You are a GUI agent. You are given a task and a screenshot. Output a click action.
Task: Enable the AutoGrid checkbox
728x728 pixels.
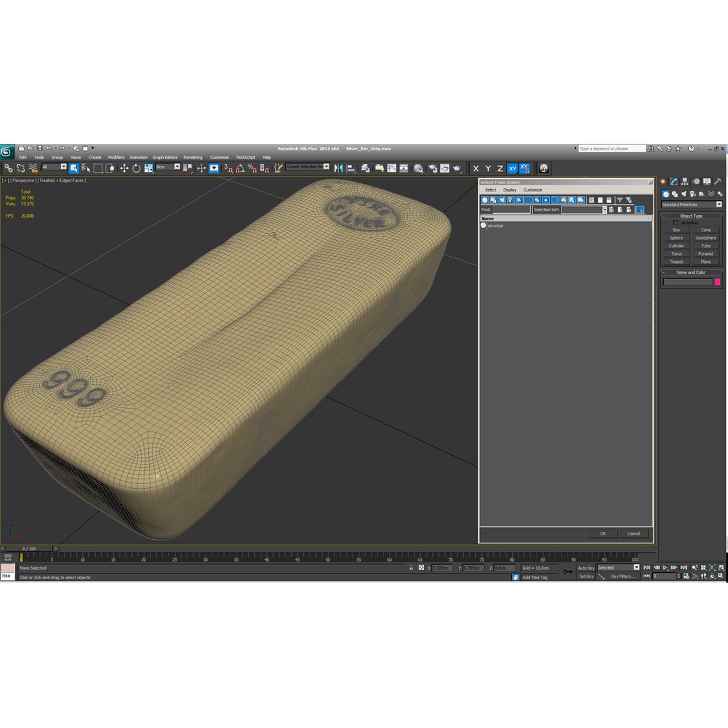pyautogui.click(x=675, y=223)
